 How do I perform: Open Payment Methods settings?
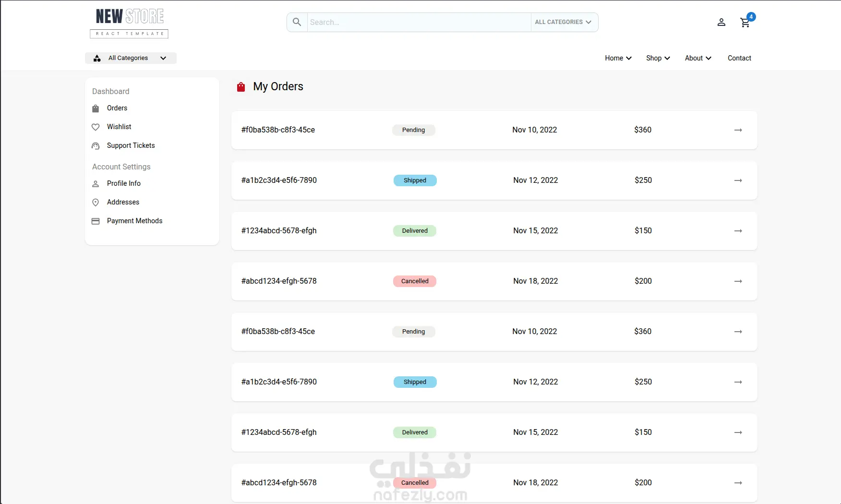(134, 221)
